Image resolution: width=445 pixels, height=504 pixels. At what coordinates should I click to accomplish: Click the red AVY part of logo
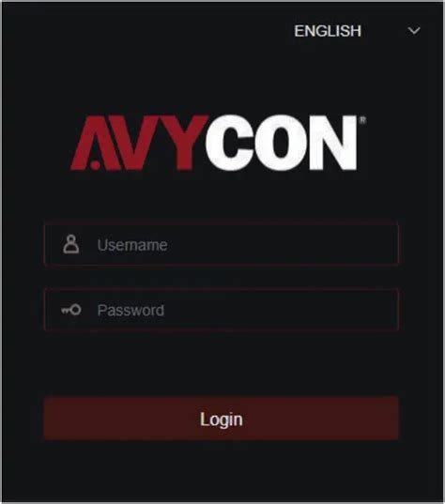click(x=139, y=143)
